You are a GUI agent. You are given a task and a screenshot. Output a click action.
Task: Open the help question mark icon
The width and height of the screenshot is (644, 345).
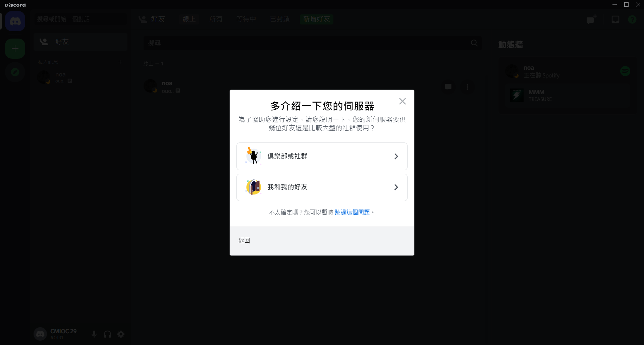pyautogui.click(x=632, y=19)
